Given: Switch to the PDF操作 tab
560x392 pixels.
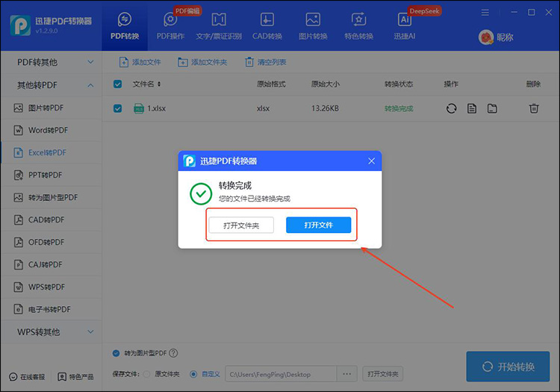Looking at the screenshot, I should [x=170, y=25].
